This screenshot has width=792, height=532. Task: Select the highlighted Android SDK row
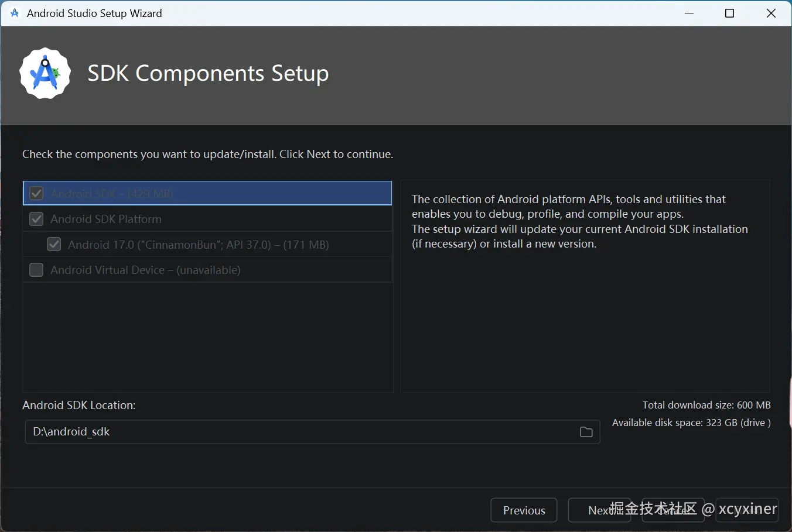[x=207, y=193]
